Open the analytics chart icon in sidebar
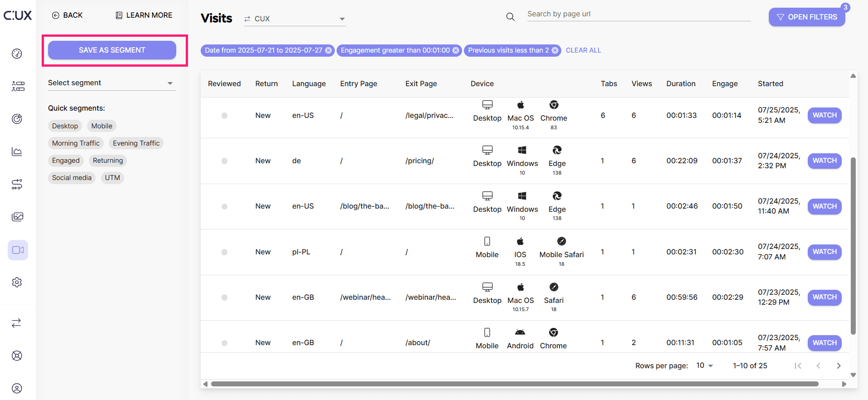Viewport: 868px width, 400px height. pyautogui.click(x=17, y=151)
